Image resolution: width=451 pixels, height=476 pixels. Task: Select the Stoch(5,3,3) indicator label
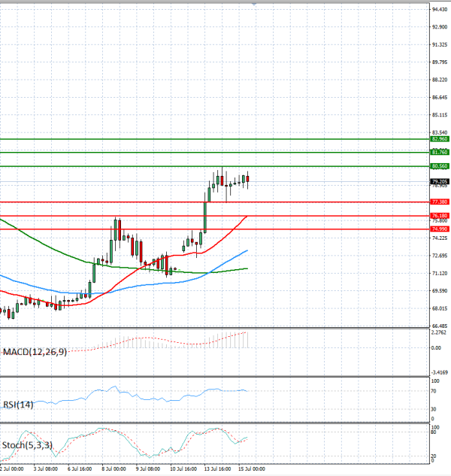27,445
